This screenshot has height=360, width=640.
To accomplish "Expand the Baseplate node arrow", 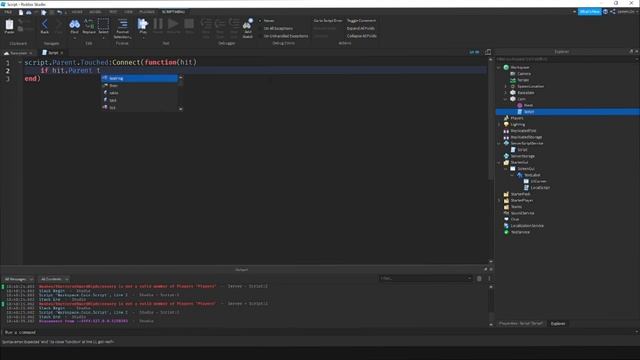I will pyautogui.click(x=505, y=93).
